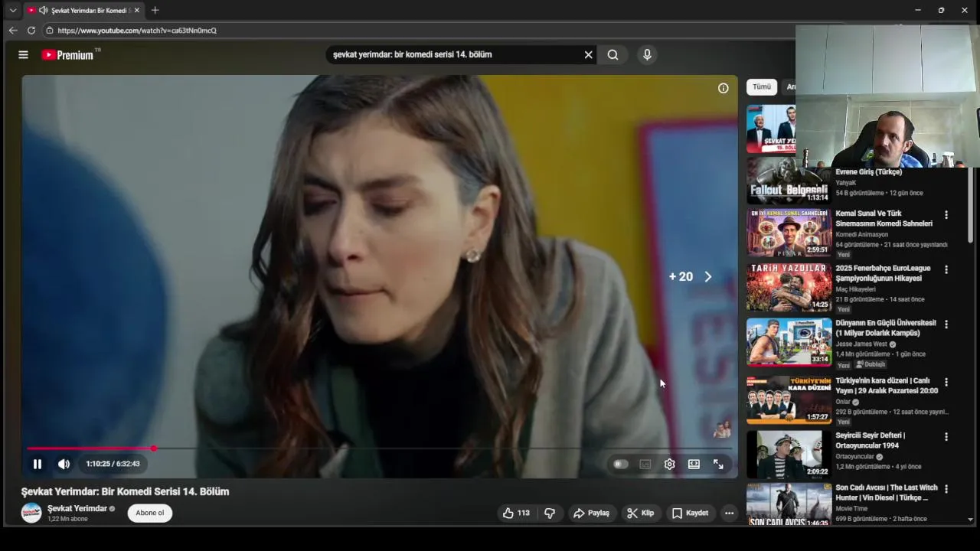Dislike the video
Image resolution: width=980 pixels, height=551 pixels.
click(x=550, y=513)
